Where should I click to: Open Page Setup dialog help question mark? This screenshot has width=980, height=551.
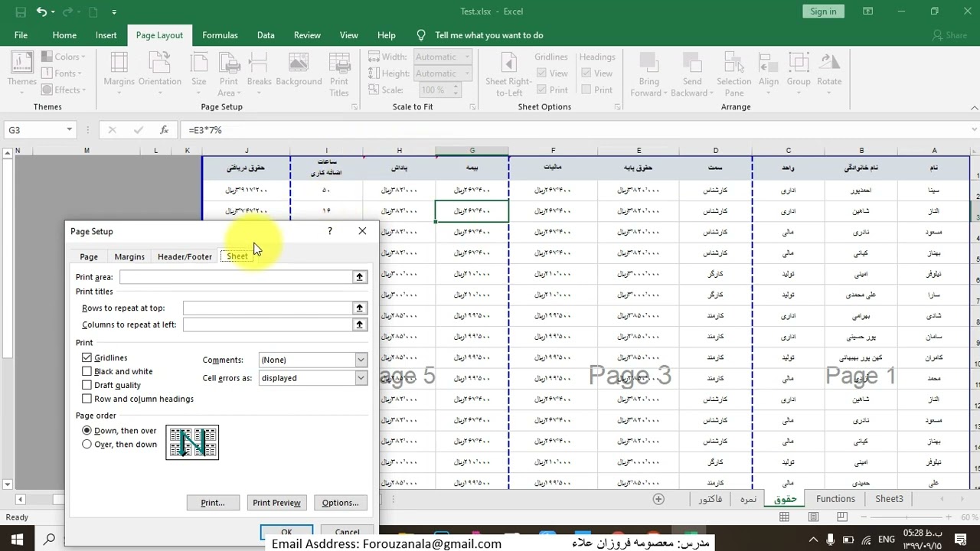coord(330,231)
